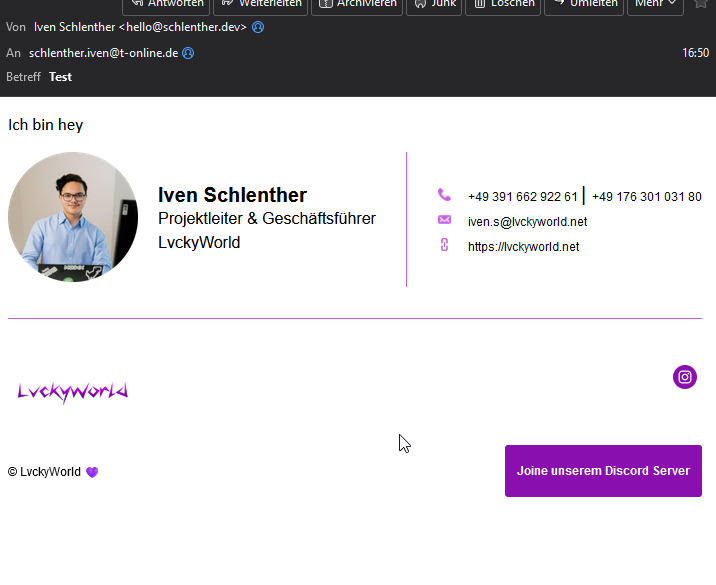Image resolution: width=716 pixels, height=585 pixels.
Task: Open the https://lvckyworld.net website link
Action: (x=523, y=247)
